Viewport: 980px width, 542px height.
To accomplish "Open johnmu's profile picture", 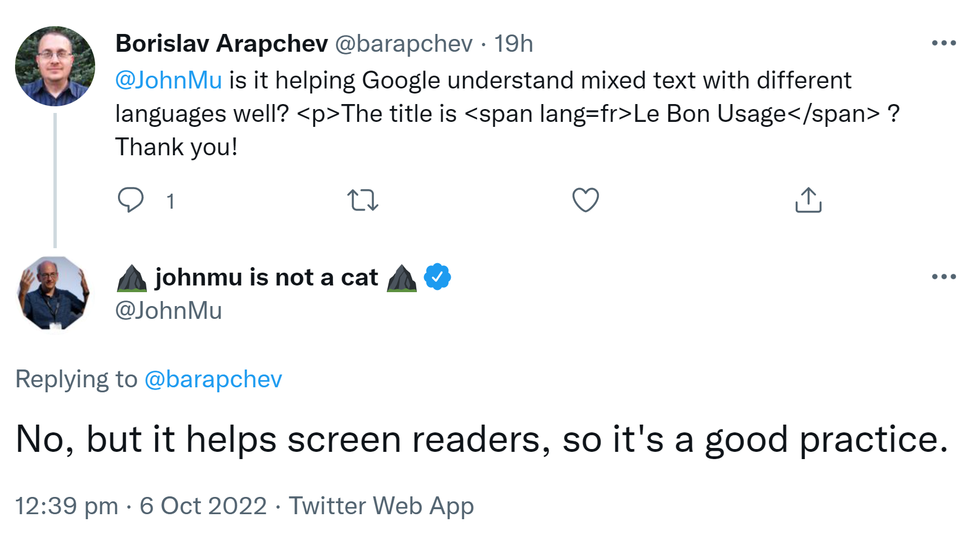I will click(x=54, y=293).
